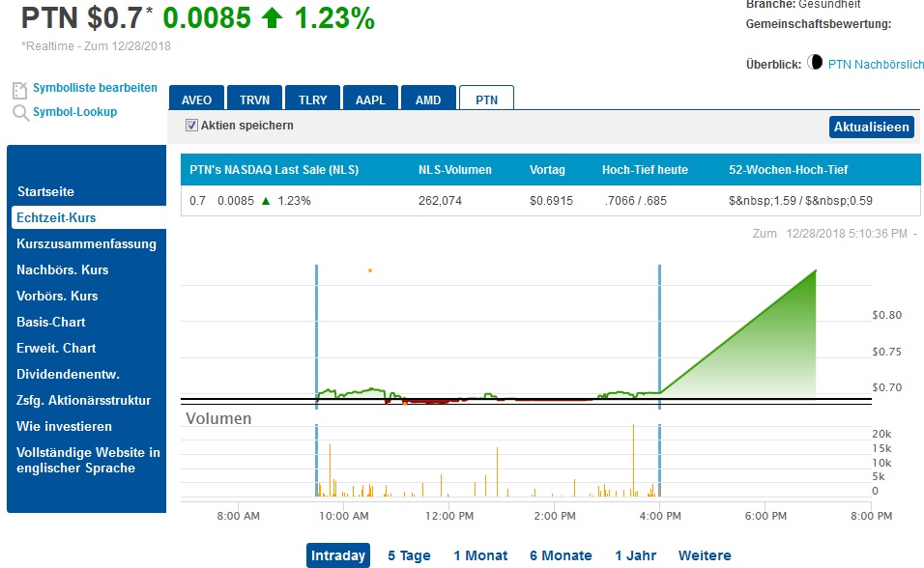This screenshot has height=568, width=924.
Task: Click NLS-Volumen value 262,074
Action: click(440, 201)
